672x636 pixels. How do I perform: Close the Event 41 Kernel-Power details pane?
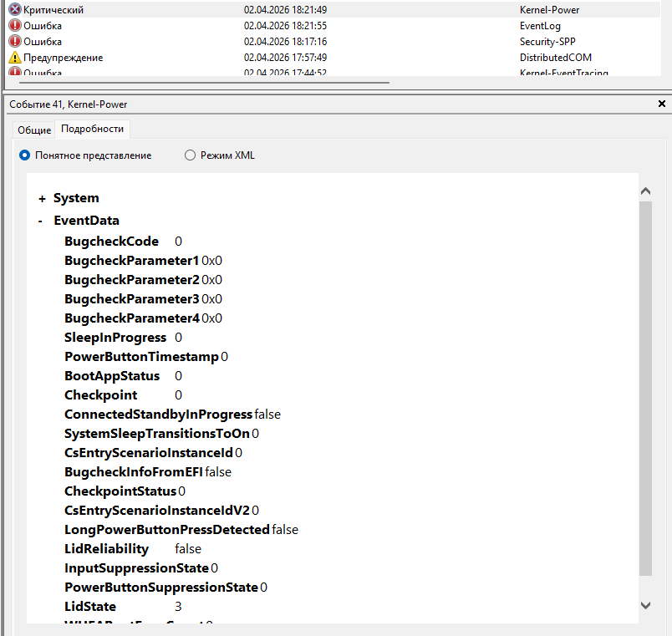click(662, 104)
